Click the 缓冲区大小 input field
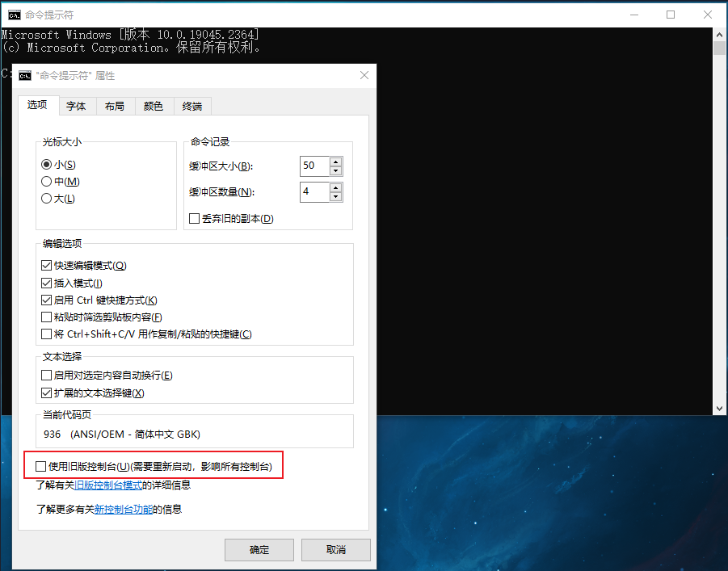This screenshot has height=571, width=728. pos(314,166)
